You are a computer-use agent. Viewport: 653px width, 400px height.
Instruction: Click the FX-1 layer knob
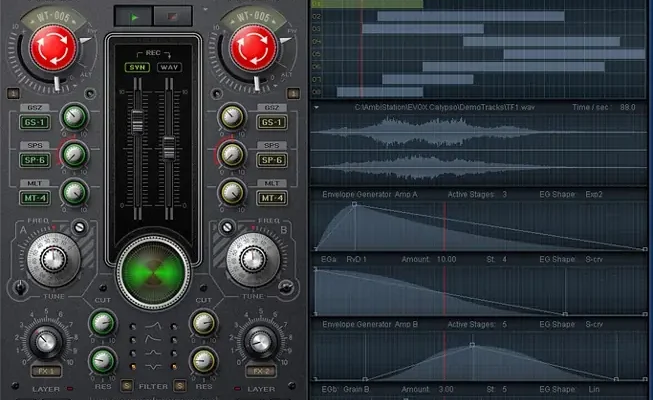(x=44, y=342)
